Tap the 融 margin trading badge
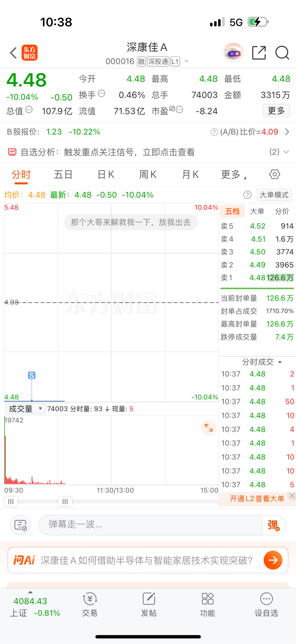296x644 pixels. coord(141,61)
